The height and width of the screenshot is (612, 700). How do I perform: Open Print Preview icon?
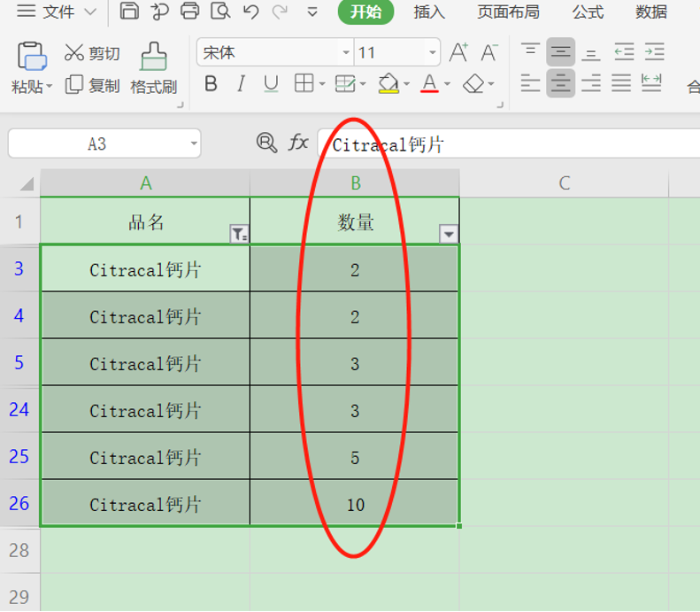point(220,11)
